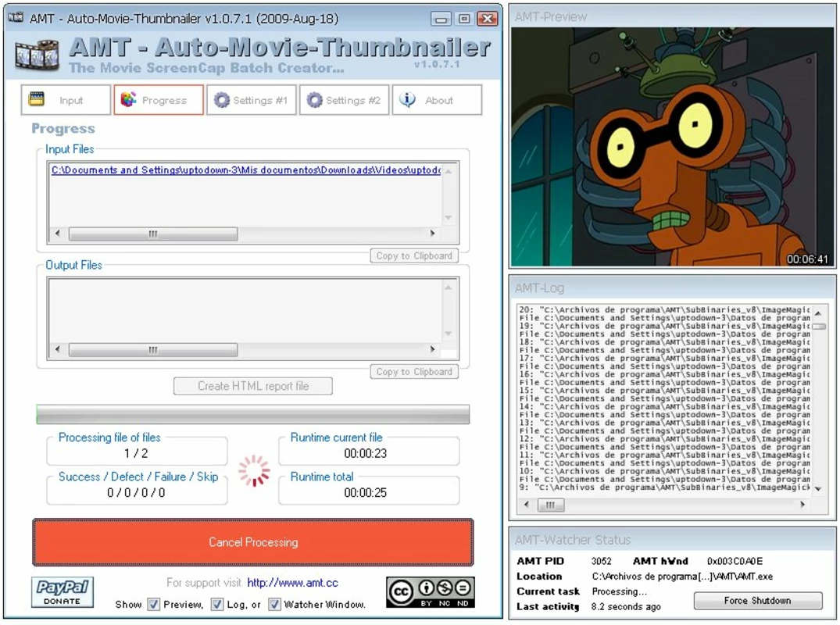The image size is (840, 625).
Task: Click Output Files scroll left arrow
Action: click(x=58, y=350)
